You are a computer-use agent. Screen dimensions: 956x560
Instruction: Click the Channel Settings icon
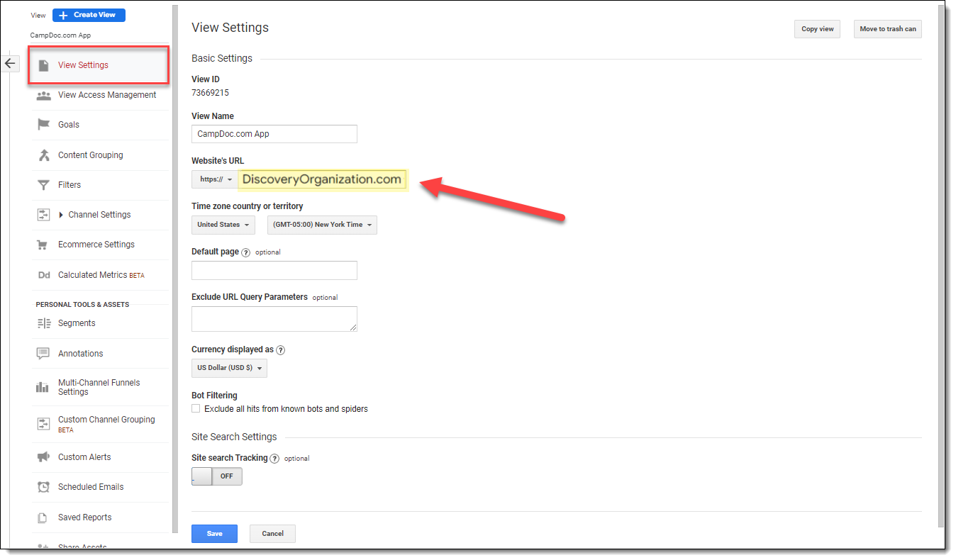pyautogui.click(x=43, y=215)
